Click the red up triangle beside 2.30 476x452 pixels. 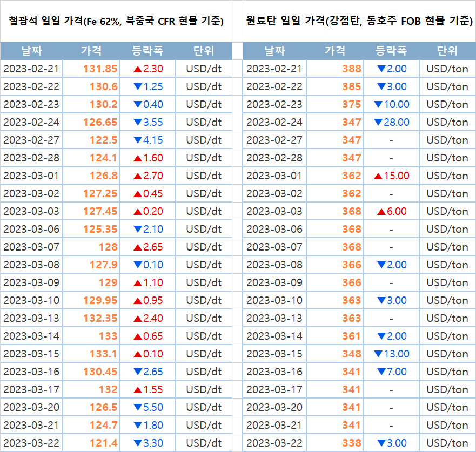(x=137, y=69)
